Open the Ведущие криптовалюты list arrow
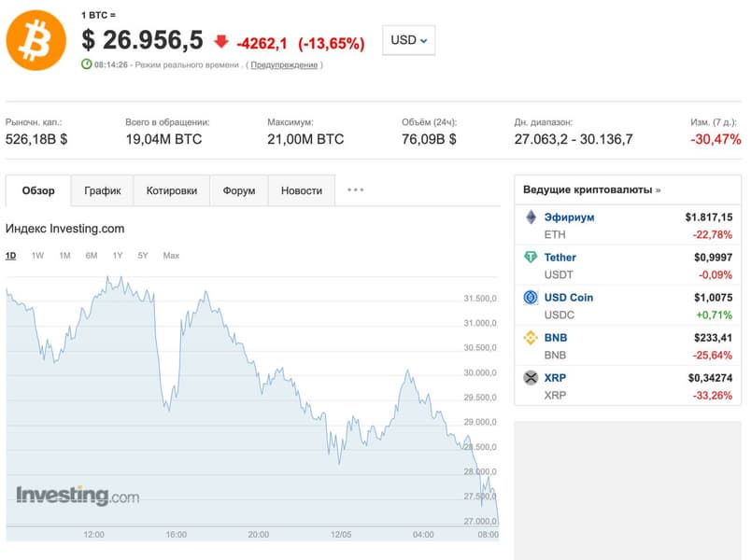Image resolution: width=751 pixels, height=560 pixels. 659,190
